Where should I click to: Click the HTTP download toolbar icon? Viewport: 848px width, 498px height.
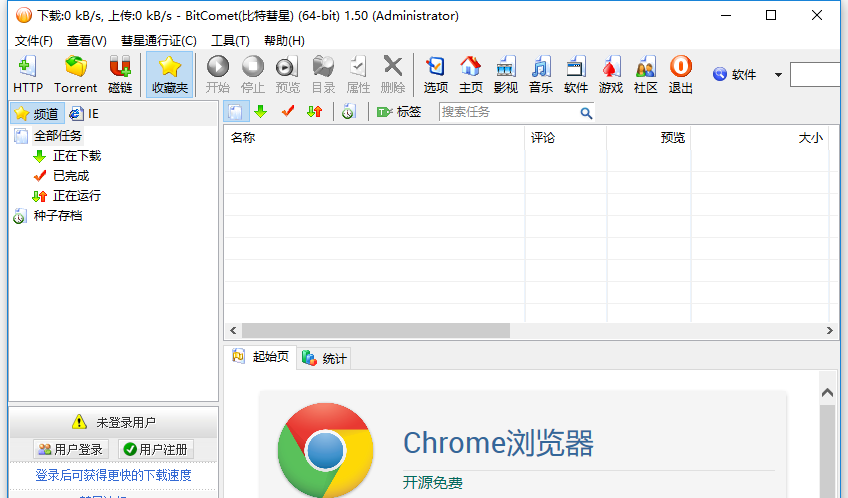click(x=27, y=74)
